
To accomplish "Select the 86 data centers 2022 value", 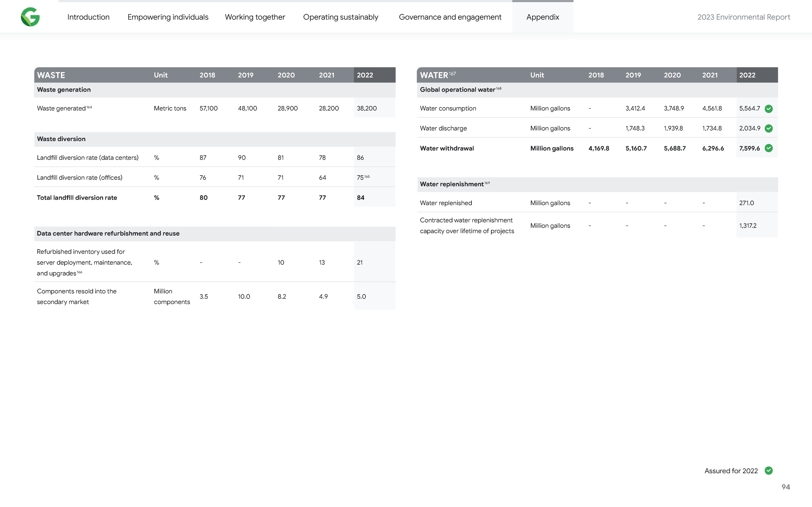I will (x=360, y=158).
